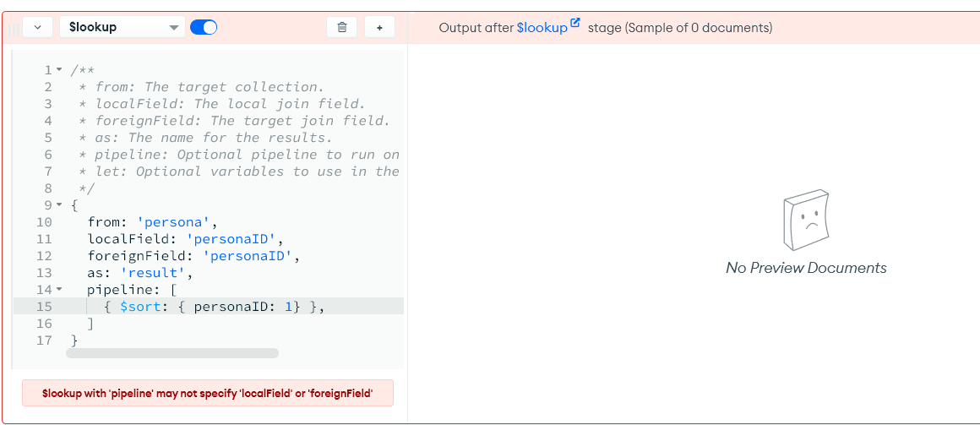Click the 'as: The name for the results' comment
The height and width of the screenshot is (425, 980).
(205, 137)
